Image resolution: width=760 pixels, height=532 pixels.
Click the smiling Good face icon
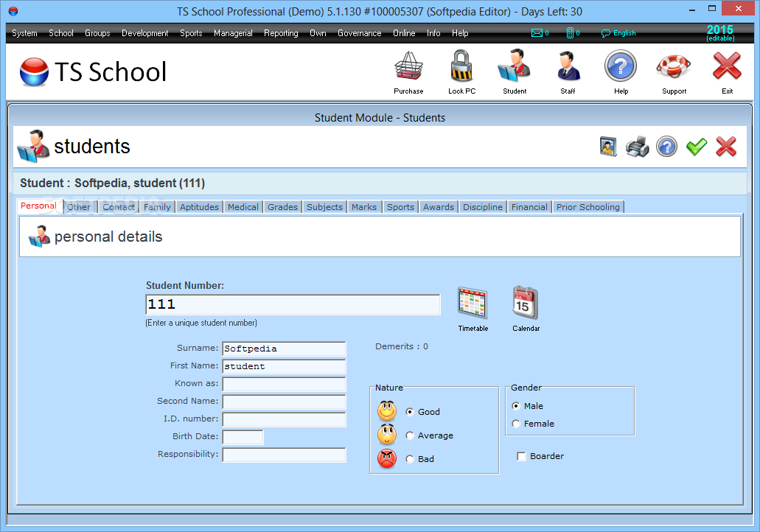(x=387, y=411)
